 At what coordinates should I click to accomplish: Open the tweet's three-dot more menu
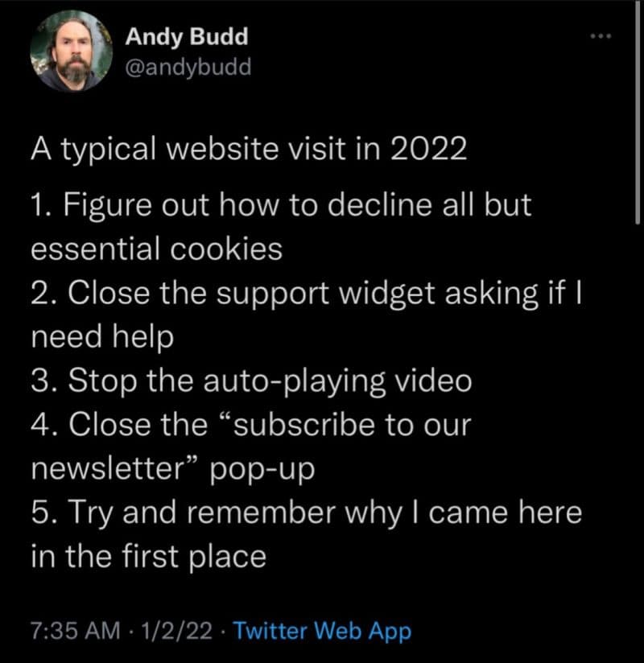601,36
